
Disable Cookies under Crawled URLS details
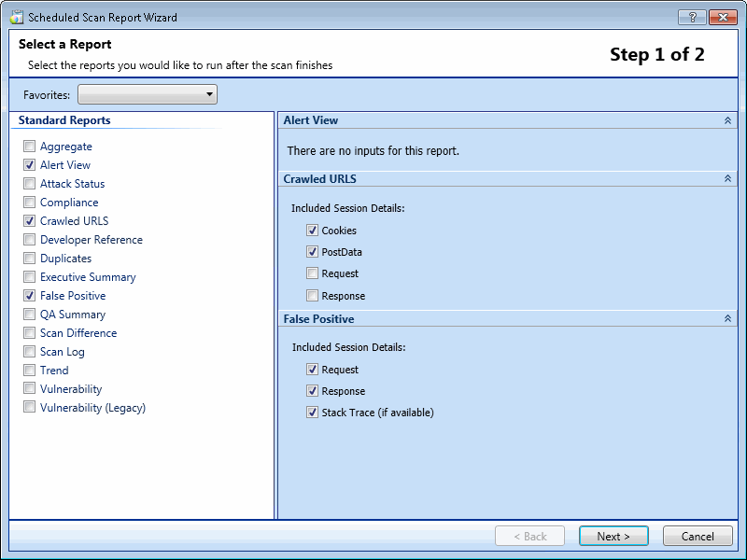click(x=312, y=231)
